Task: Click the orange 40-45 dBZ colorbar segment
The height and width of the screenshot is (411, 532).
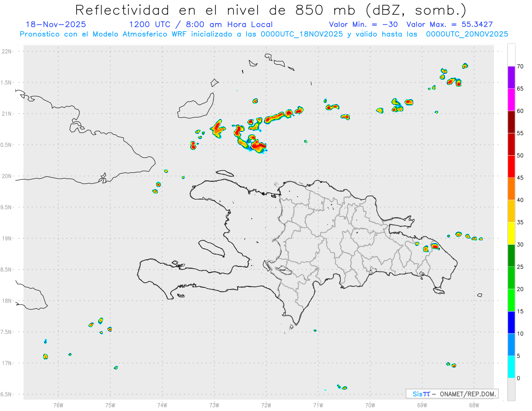Action: (511, 189)
